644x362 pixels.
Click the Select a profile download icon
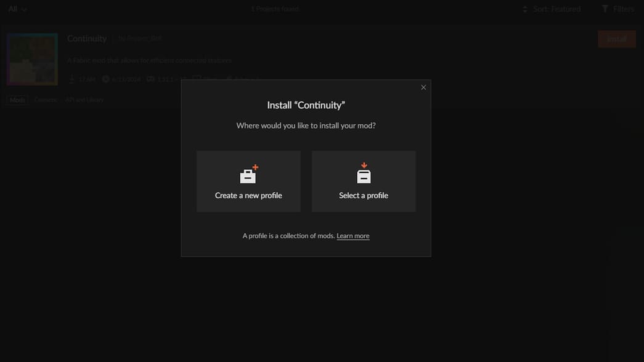click(364, 174)
